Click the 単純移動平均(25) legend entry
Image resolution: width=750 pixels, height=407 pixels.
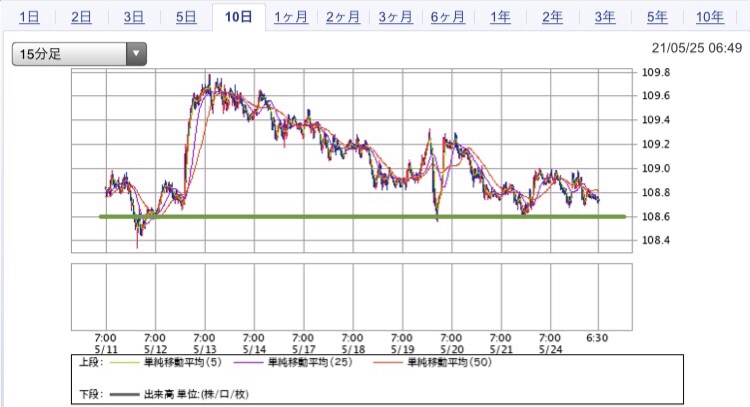(x=310, y=362)
